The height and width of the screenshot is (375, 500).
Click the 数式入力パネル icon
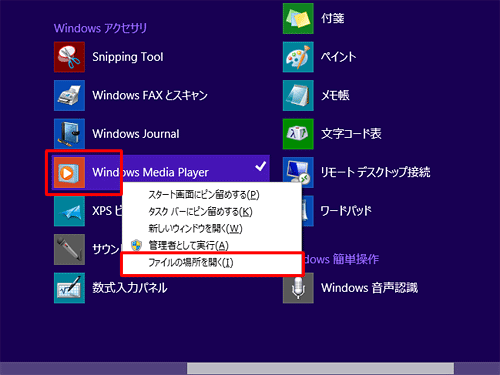pos(69,288)
